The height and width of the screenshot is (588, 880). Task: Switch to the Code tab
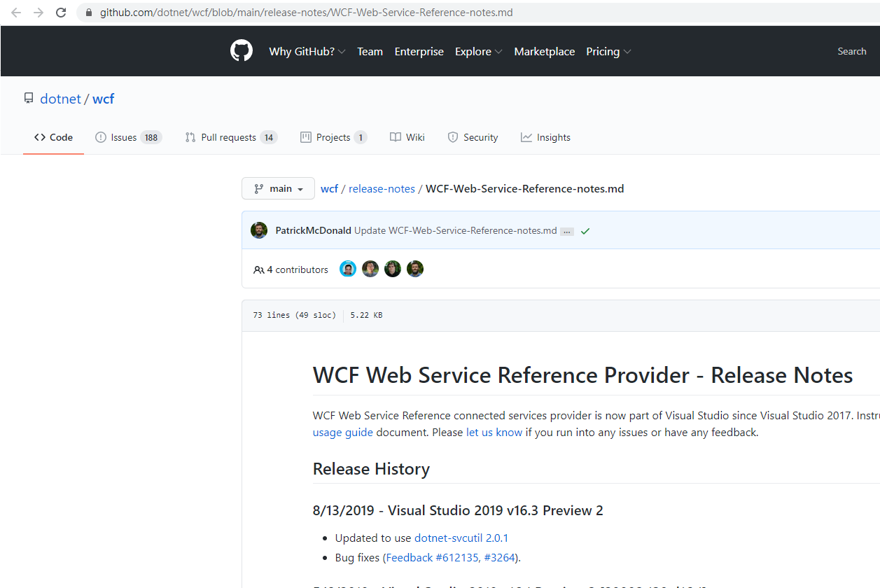coord(53,137)
